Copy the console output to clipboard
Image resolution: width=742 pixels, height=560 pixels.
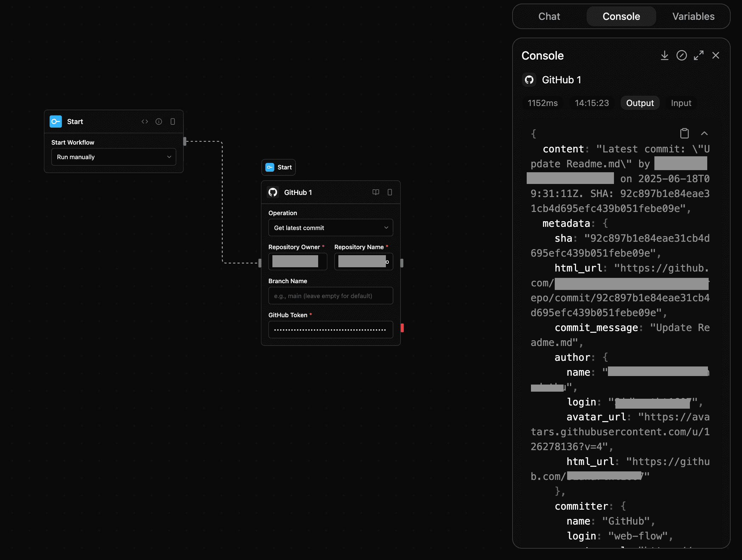pos(685,133)
